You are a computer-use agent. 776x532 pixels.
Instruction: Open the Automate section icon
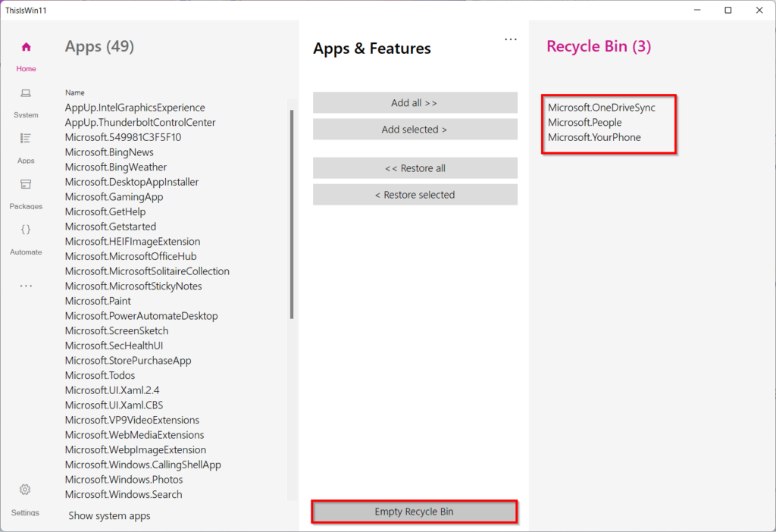[x=26, y=230]
